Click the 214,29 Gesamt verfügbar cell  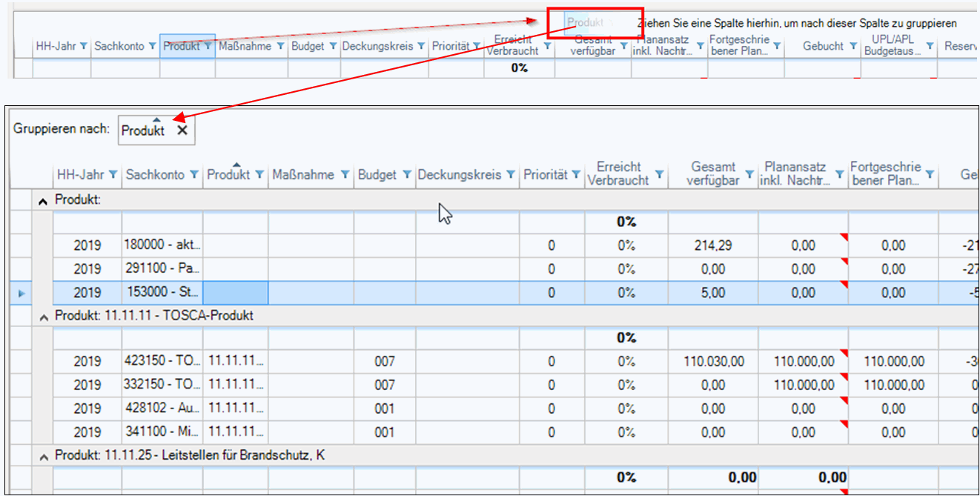click(x=712, y=245)
